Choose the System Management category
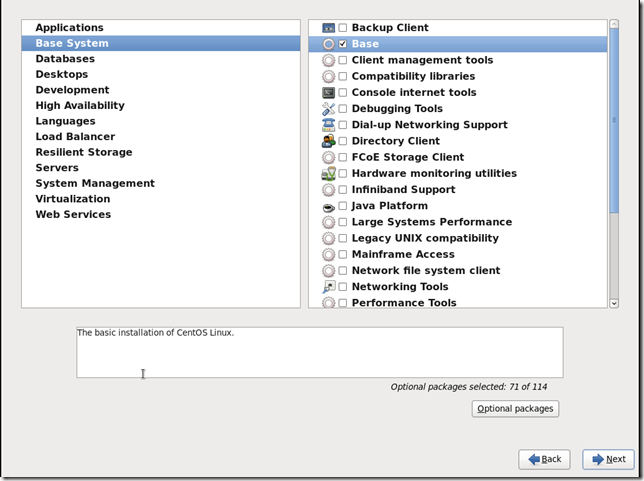The width and height of the screenshot is (644, 481). coord(161,184)
